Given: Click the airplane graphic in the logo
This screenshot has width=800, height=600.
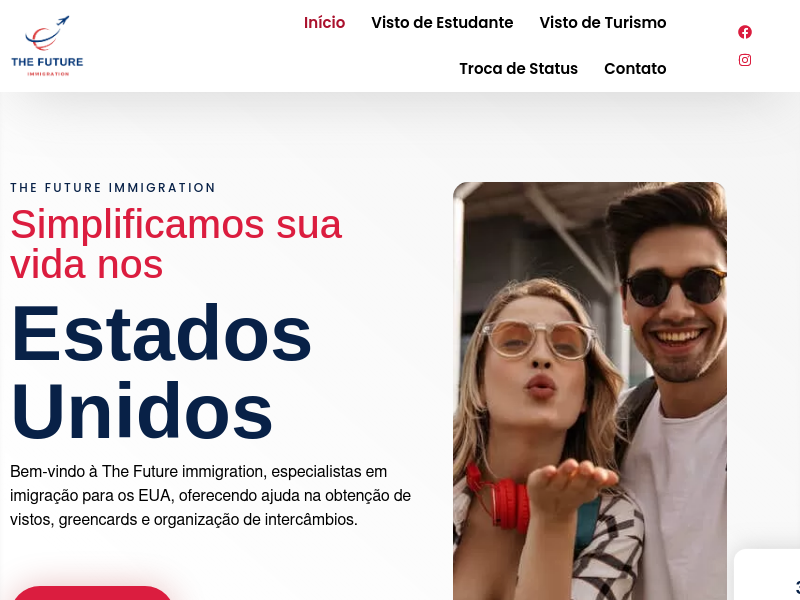Looking at the screenshot, I should click(62, 21).
